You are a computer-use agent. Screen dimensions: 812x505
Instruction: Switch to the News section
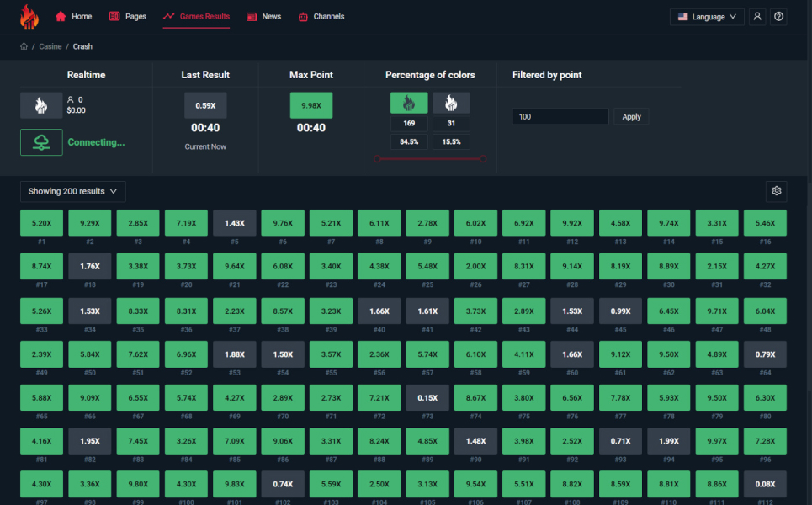(x=264, y=17)
